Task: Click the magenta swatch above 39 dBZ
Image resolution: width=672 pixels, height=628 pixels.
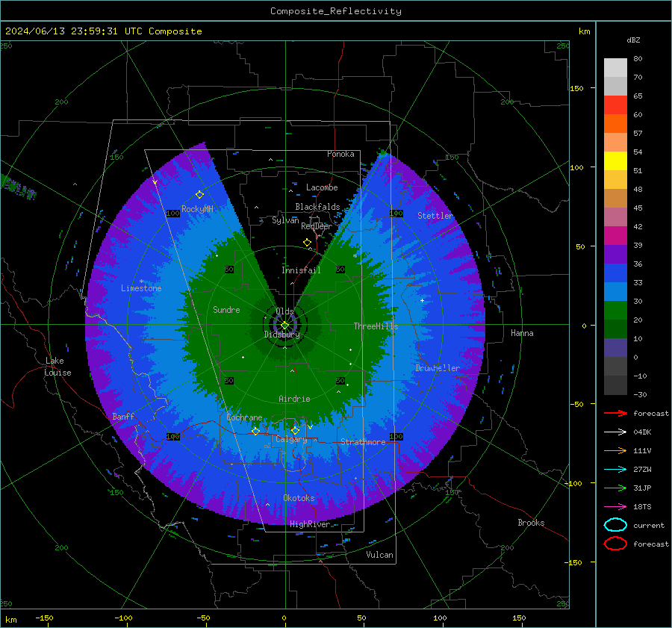Action: click(615, 236)
